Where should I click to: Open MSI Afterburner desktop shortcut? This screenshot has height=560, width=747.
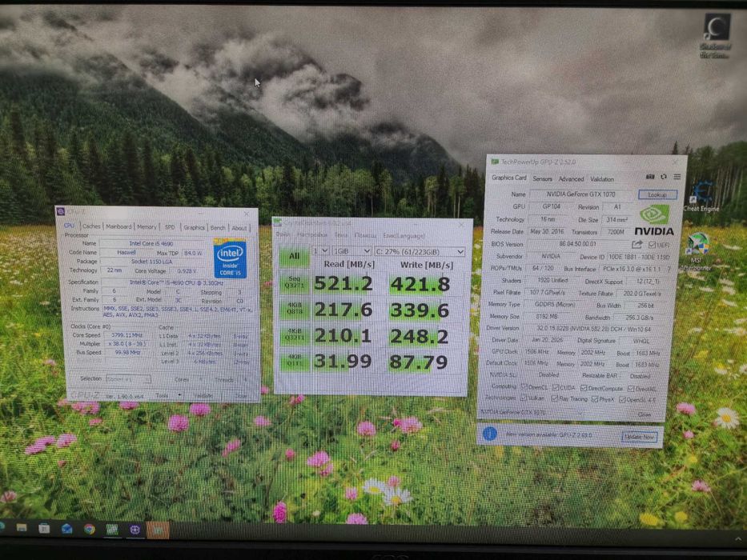tap(697, 251)
